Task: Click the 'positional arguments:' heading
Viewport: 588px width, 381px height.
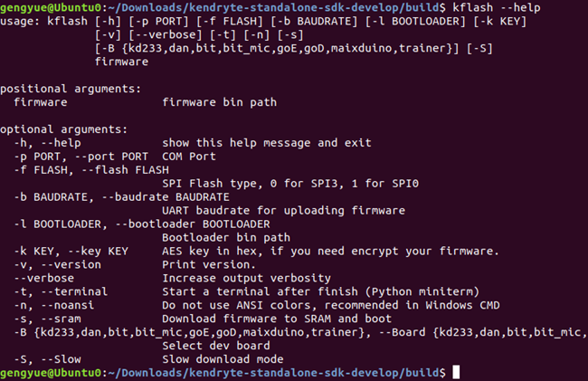Action: click(71, 89)
